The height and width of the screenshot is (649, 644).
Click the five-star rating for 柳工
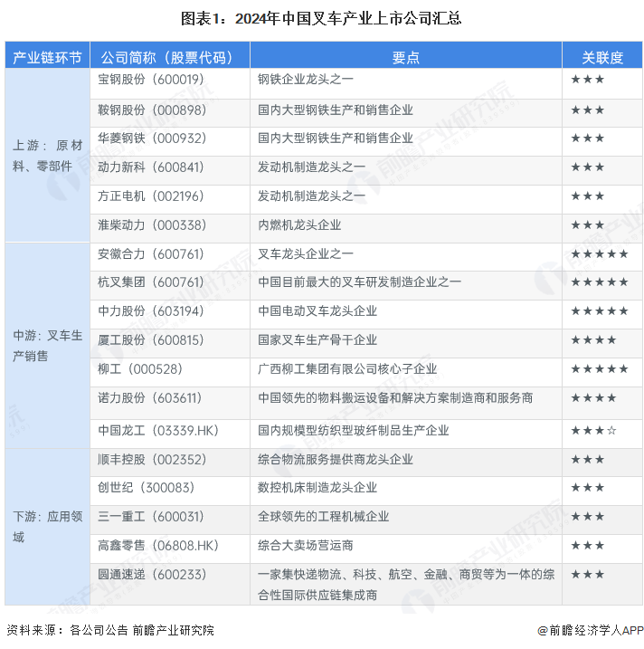click(x=600, y=368)
